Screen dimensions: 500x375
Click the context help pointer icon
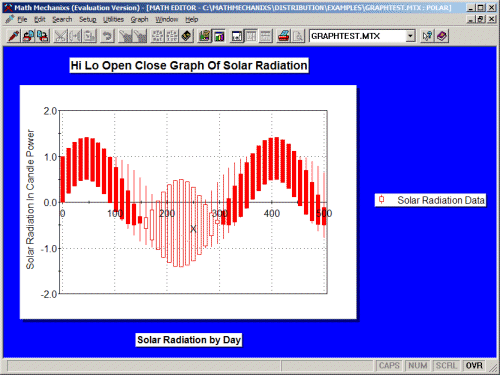coord(427,36)
